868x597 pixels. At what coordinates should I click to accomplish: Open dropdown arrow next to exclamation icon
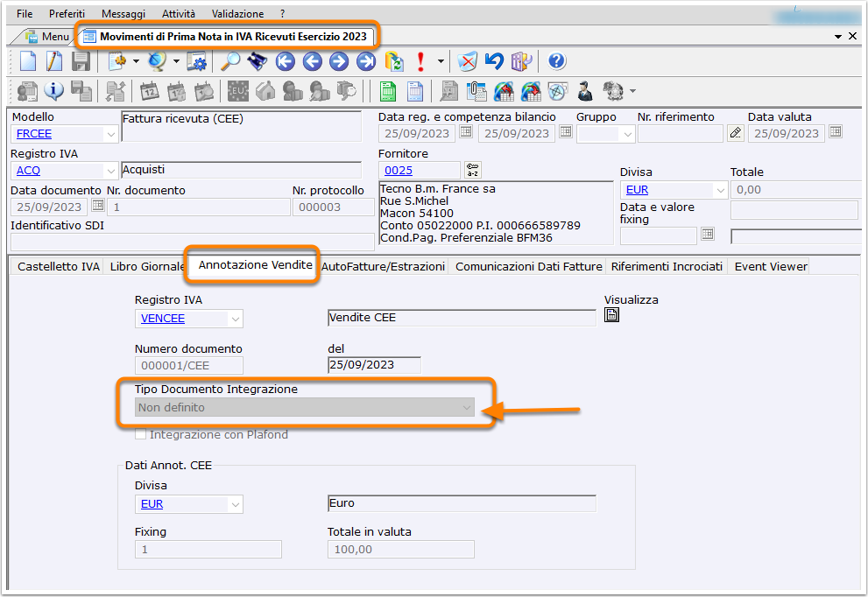click(x=441, y=61)
